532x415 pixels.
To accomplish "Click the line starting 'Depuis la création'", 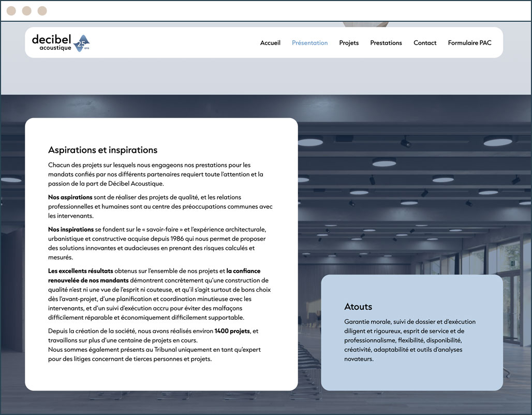I will [x=153, y=331].
